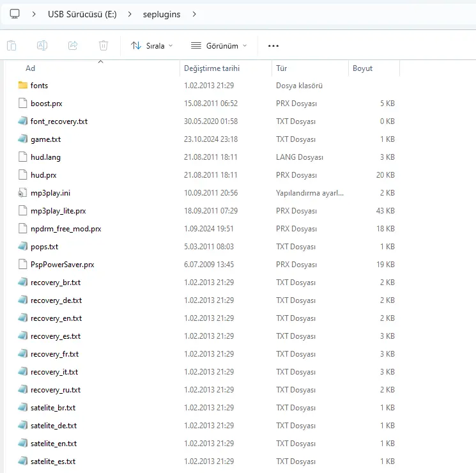Click the share icon in toolbar

(73, 45)
